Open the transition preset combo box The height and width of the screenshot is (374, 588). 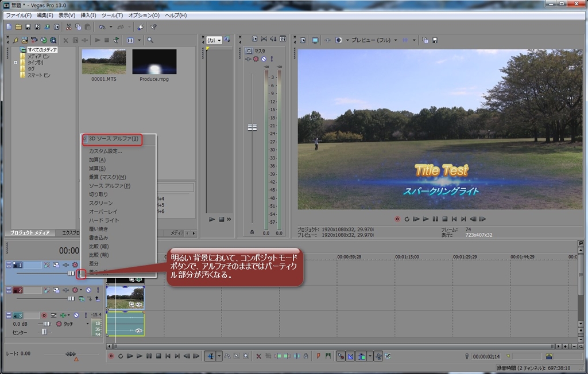tap(214, 40)
